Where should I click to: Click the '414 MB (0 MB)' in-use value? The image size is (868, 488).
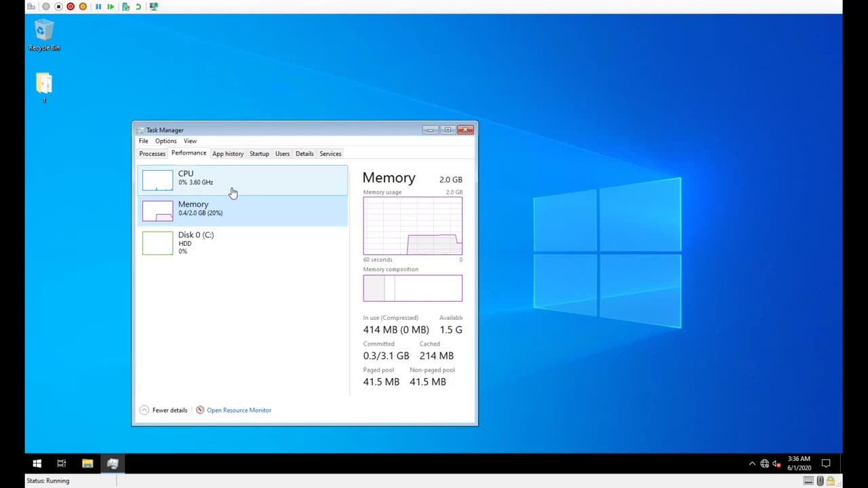(x=396, y=329)
